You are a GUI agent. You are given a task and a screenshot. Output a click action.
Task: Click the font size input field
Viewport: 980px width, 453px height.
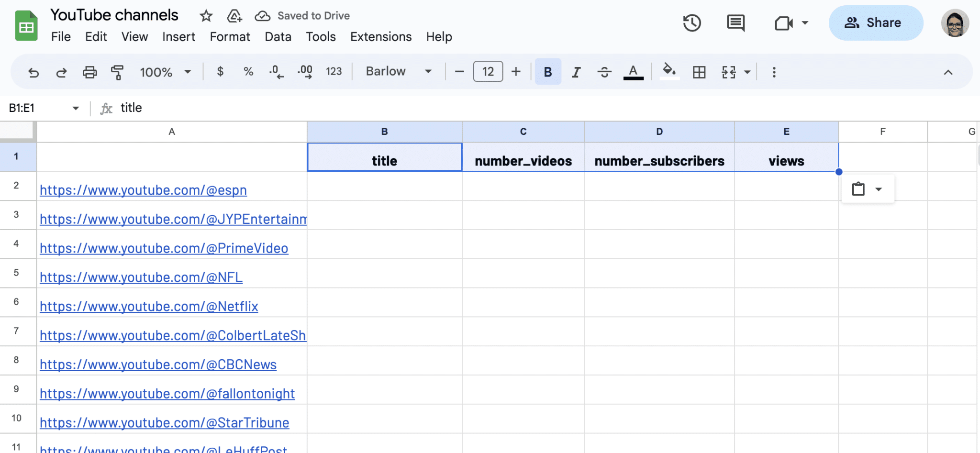coord(488,72)
